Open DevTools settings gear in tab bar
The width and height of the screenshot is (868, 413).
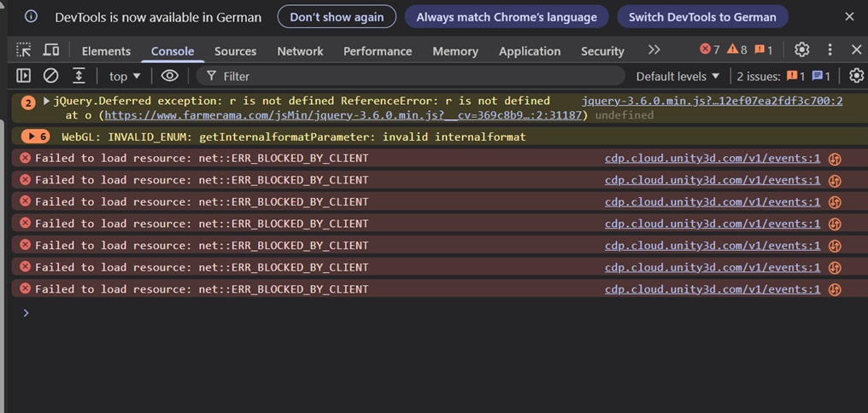[x=801, y=49]
